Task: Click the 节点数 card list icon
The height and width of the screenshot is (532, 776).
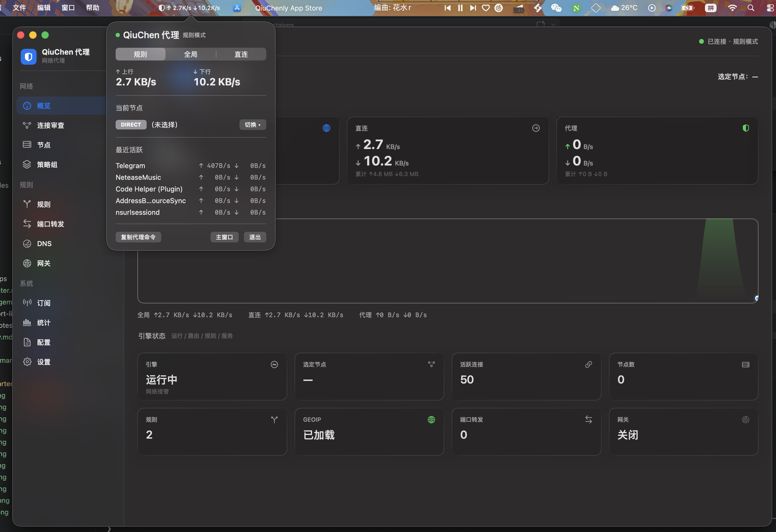Action: click(746, 365)
